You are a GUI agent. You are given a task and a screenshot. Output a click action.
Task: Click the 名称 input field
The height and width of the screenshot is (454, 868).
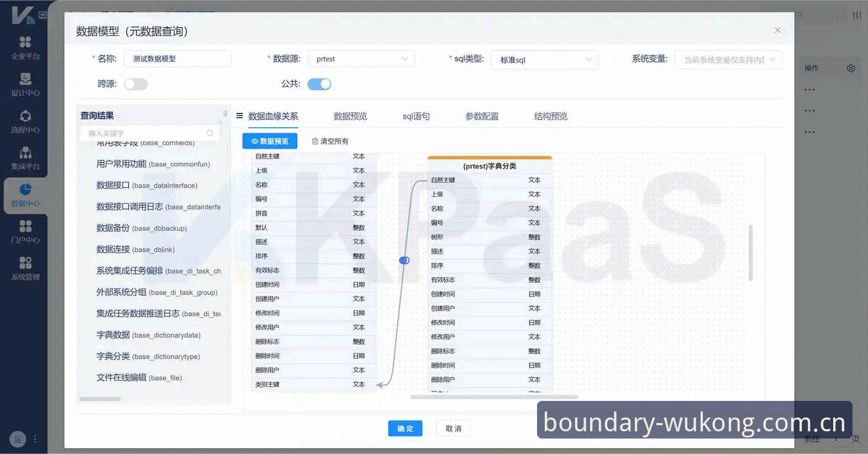pyautogui.click(x=177, y=59)
